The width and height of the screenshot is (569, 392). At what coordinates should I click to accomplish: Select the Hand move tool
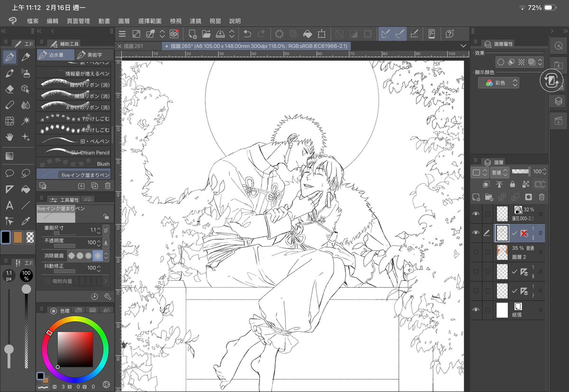(x=9, y=137)
